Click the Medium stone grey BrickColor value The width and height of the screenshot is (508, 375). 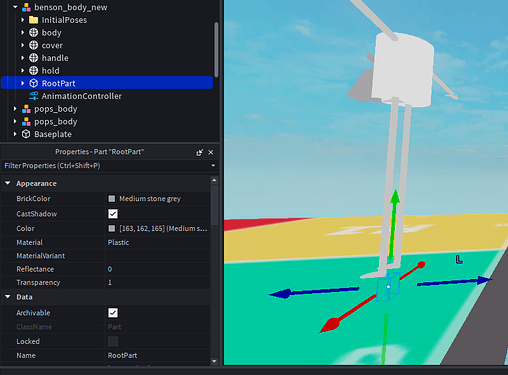tap(150, 199)
